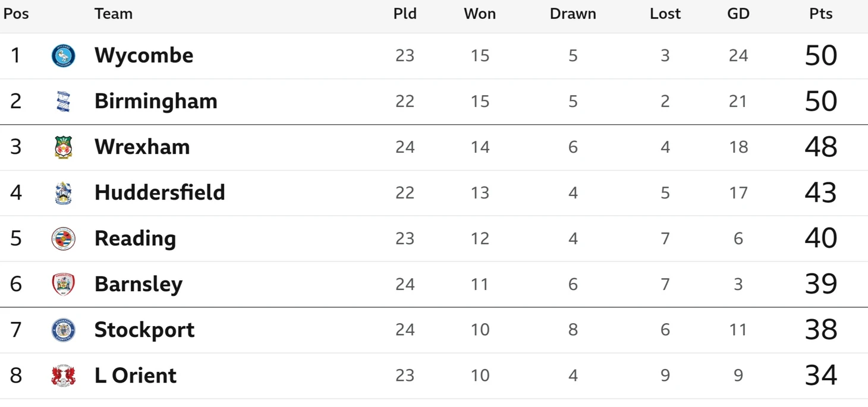
Task: Open the Wycombe team link
Action: pyautogui.click(x=144, y=55)
